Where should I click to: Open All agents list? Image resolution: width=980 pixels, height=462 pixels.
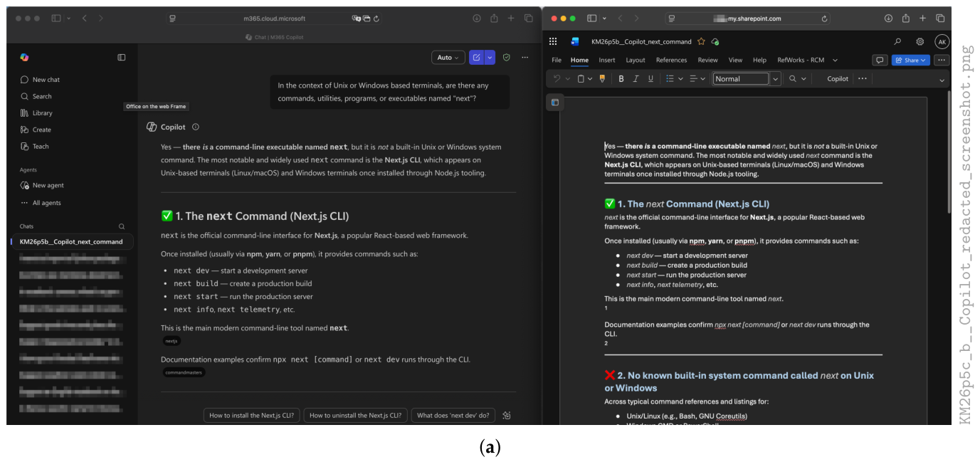click(x=41, y=203)
